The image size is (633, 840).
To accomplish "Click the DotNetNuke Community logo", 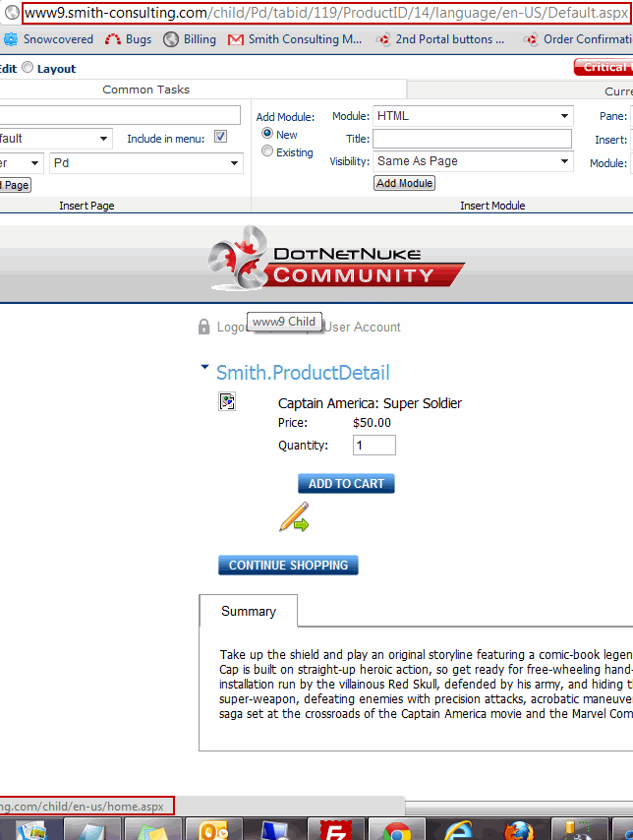I will (x=336, y=259).
